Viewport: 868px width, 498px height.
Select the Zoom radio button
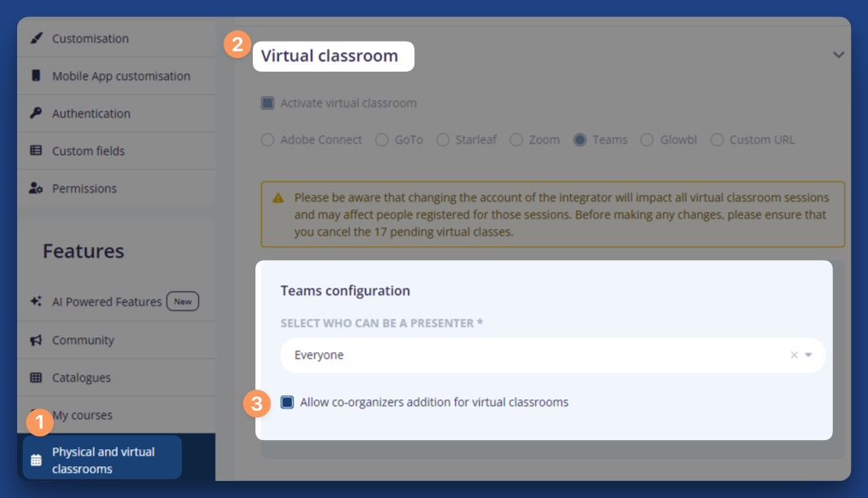(x=516, y=140)
